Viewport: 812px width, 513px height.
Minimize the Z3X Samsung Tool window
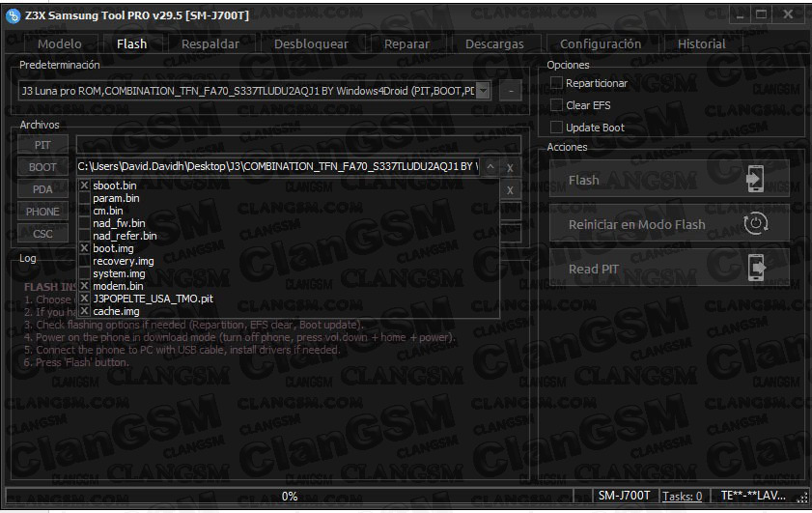[740, 15]
